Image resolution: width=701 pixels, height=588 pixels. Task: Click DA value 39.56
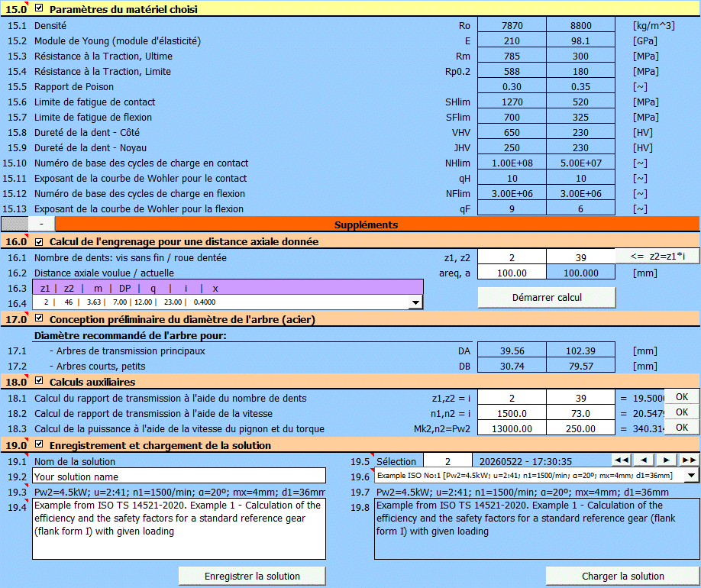click(x=512, y=351)
